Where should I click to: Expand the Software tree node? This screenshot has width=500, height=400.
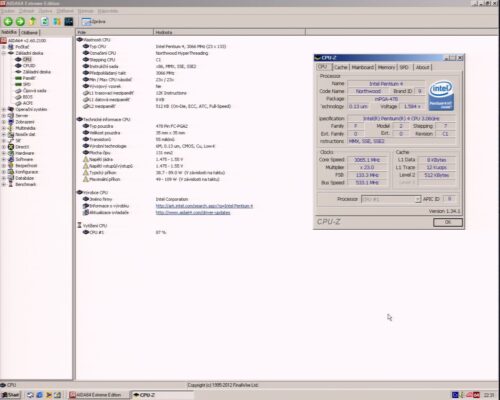4,159
